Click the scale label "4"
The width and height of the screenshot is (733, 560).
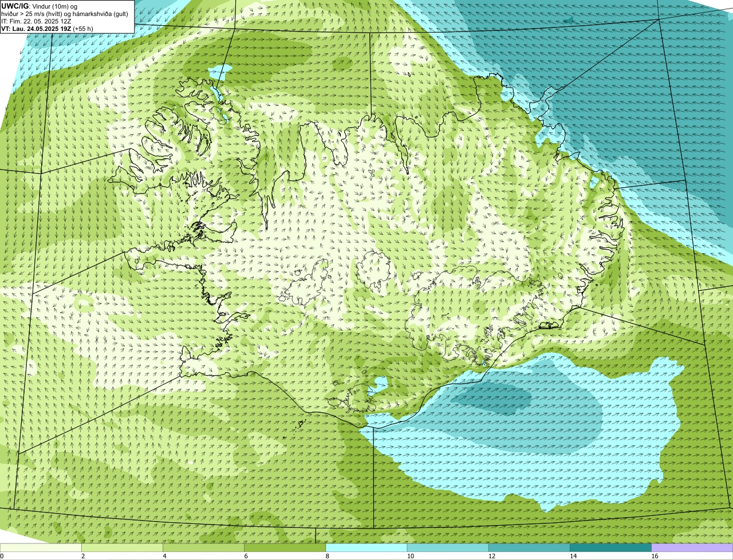tap(164, 556)
